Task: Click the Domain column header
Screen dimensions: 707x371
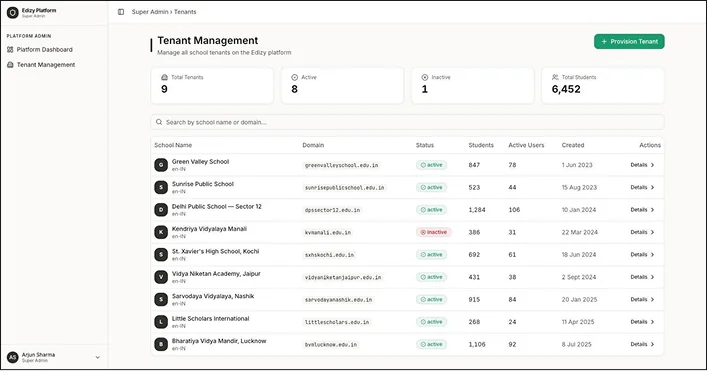Action: (x=313, y=145)
